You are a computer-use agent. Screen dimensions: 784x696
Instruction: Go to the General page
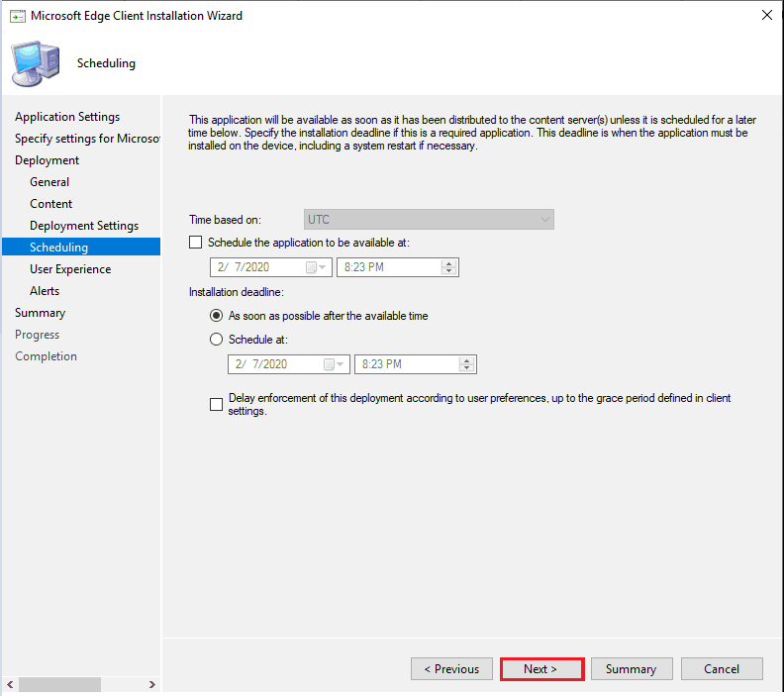click(49, 182)
